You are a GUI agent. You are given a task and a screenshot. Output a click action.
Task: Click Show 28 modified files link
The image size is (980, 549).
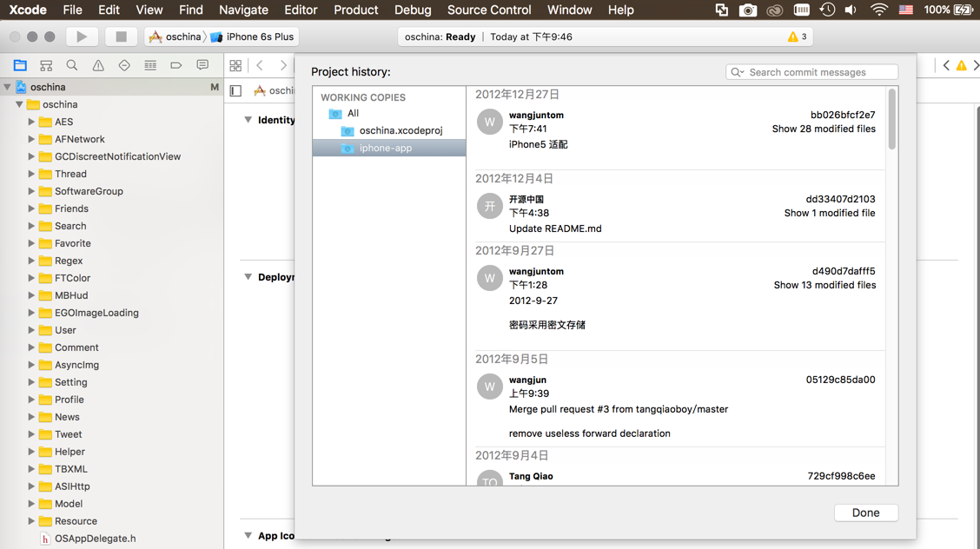(x=823, y=129)
